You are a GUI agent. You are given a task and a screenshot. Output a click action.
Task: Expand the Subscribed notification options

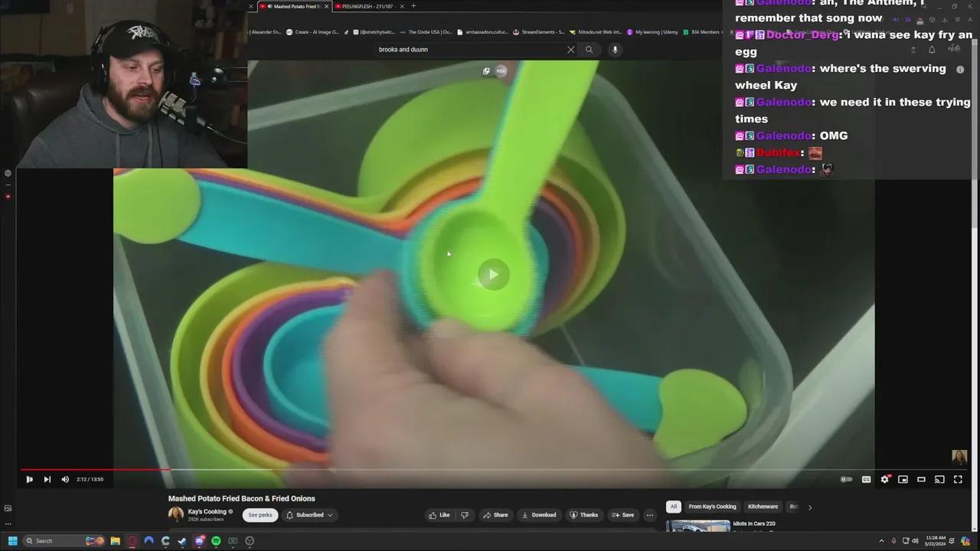tap(329, 514)
